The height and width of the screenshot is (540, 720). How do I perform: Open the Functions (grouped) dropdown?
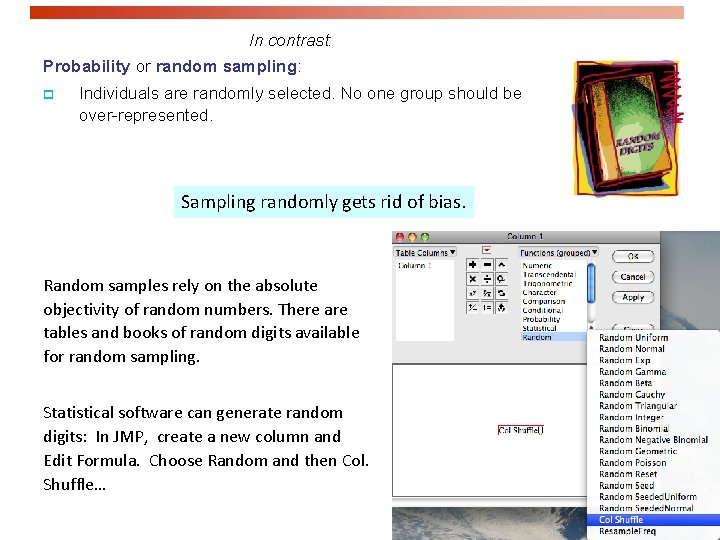[558, 253]
